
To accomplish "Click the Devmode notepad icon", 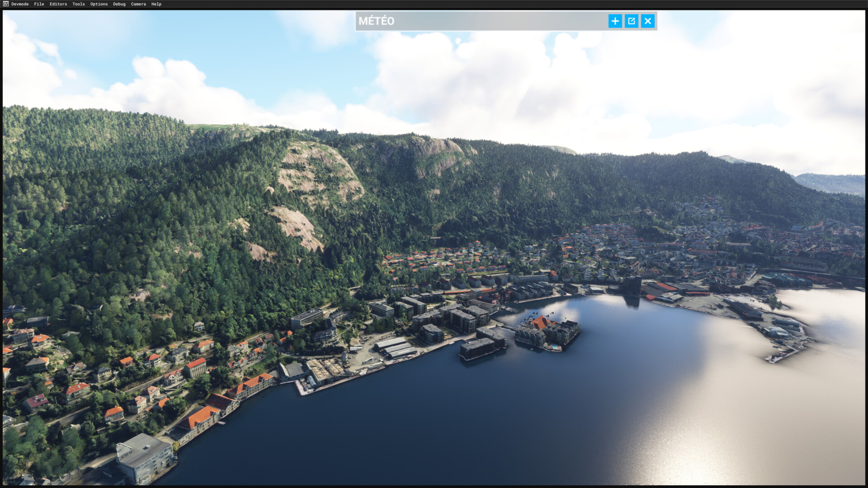I will 5,4.
